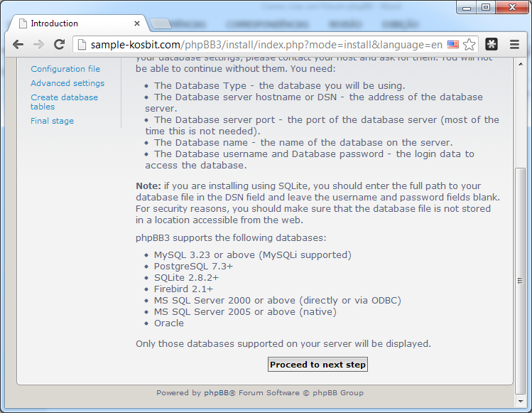
Task: Click 'The Database username and Database password' bullet
Action: (x=310, y=160)
